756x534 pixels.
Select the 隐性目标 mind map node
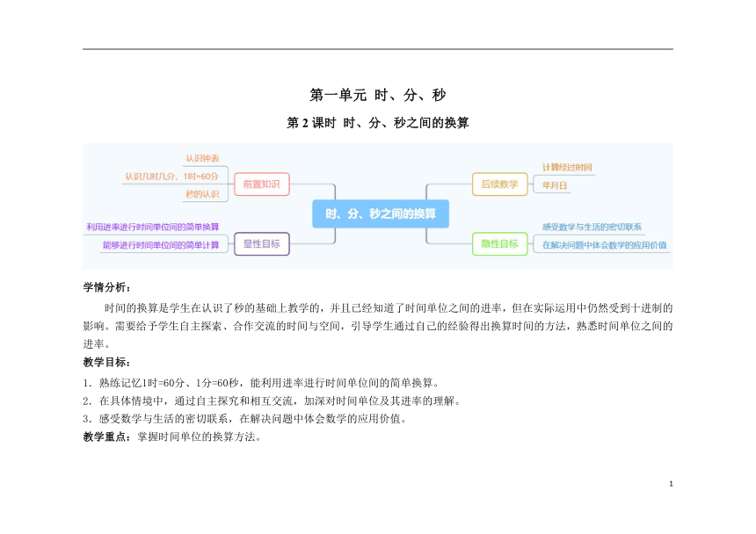tap(499, 243)
